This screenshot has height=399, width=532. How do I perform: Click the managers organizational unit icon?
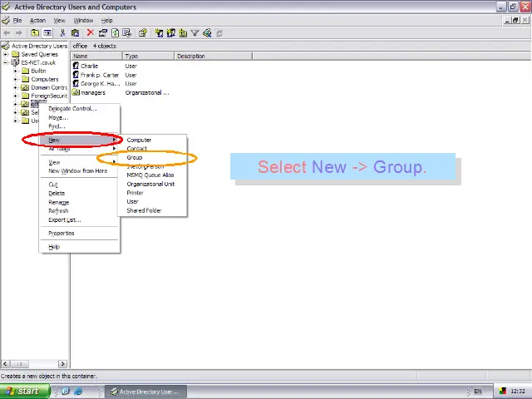point(76,92)
